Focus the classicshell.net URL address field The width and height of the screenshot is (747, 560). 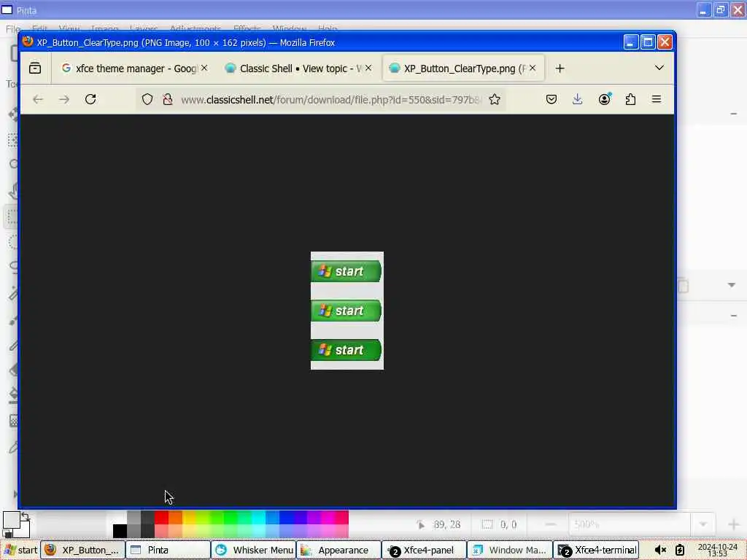click(x=330, y=99)
